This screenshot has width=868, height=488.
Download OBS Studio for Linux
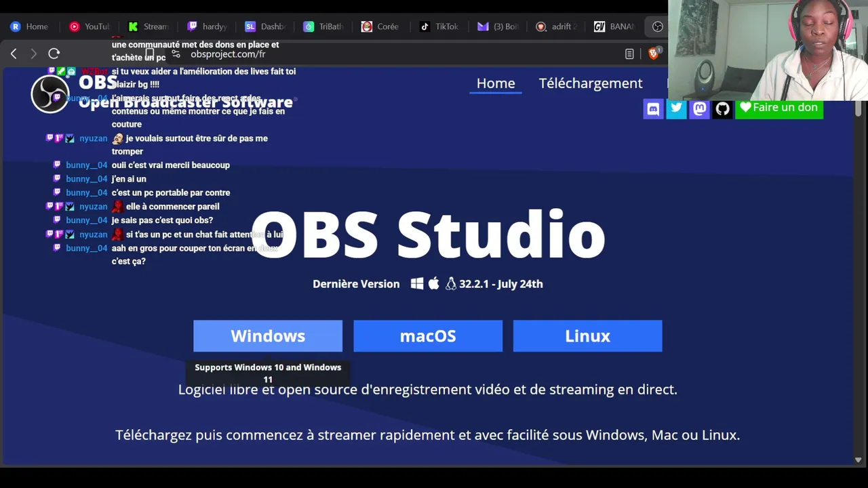587,336
